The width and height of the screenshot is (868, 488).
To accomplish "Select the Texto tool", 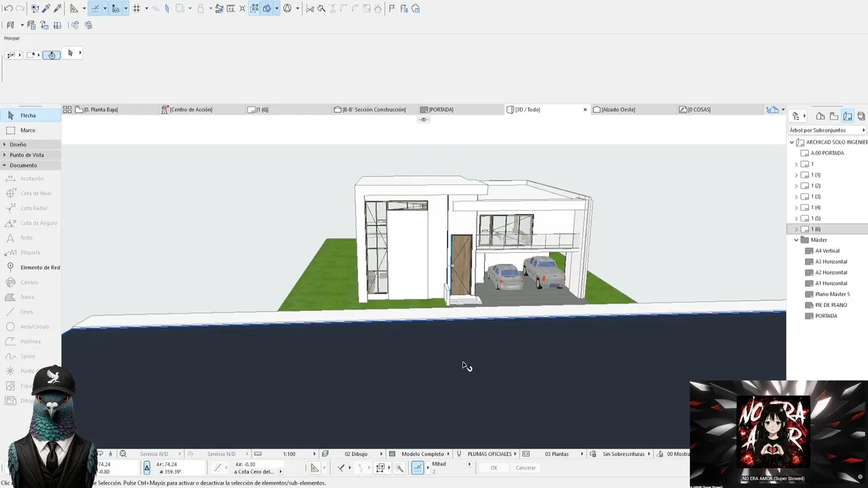I will tap(31, 238).
